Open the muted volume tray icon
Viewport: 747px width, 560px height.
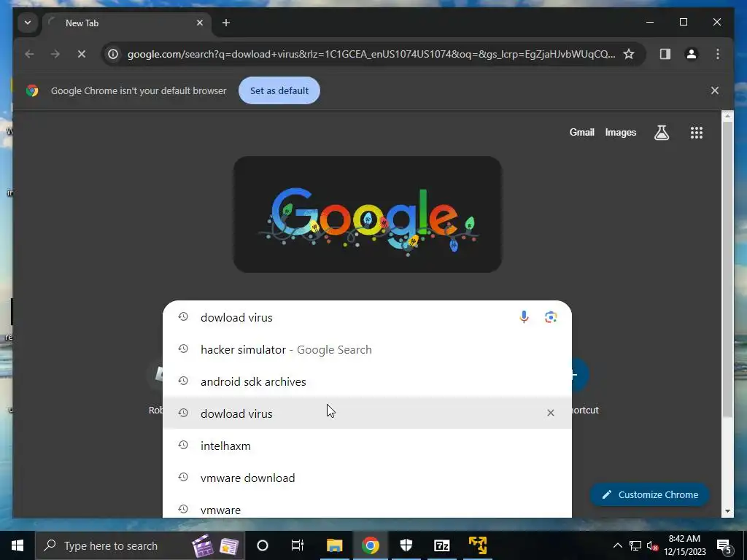click(x=653, y=545)
